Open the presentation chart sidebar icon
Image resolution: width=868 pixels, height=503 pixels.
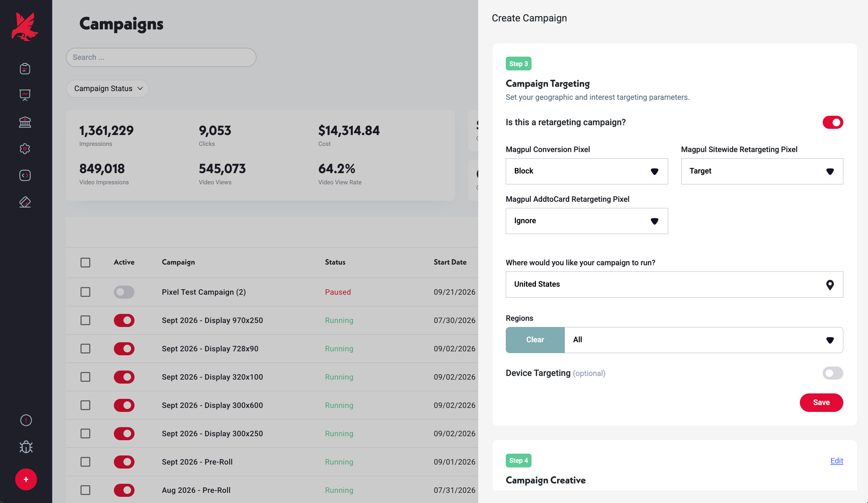click(x=25, y=95)
